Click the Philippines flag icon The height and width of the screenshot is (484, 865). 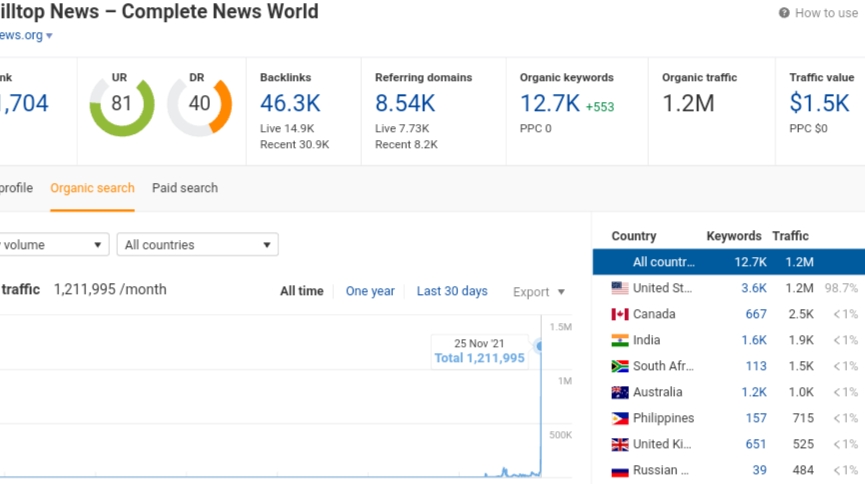pyautogui.click(x=620, y=418)
